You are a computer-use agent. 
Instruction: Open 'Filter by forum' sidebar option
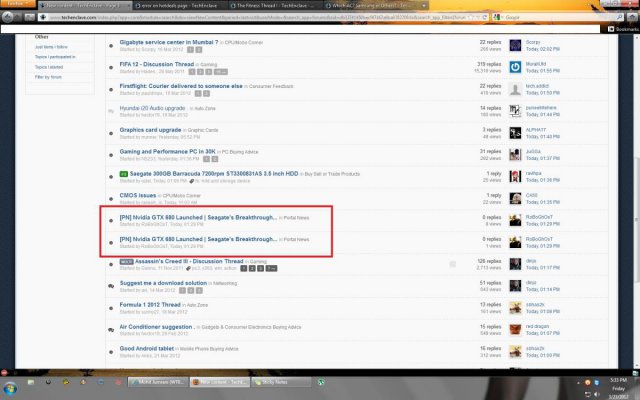(x=48, y=77)
